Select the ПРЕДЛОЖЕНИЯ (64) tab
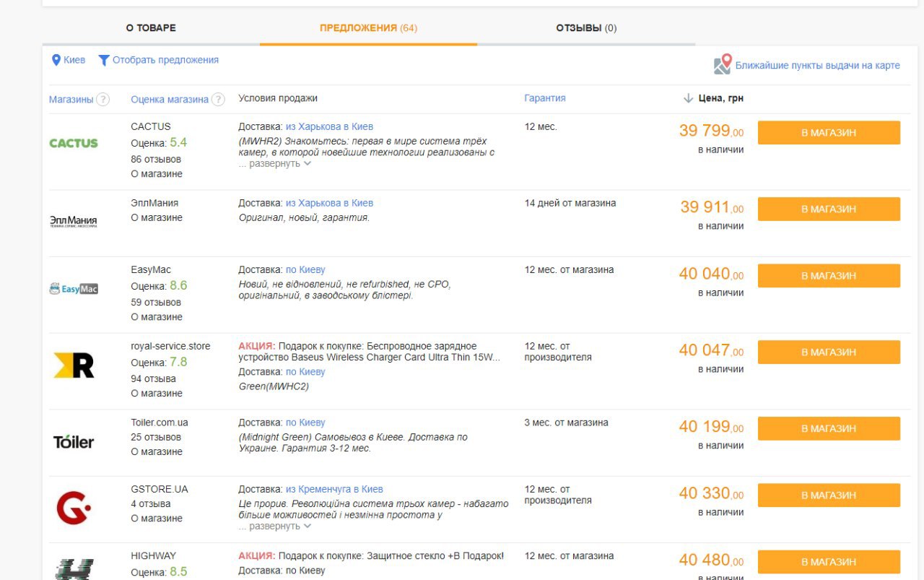Screen dimensions: 924x580 (x=368, y=28)
